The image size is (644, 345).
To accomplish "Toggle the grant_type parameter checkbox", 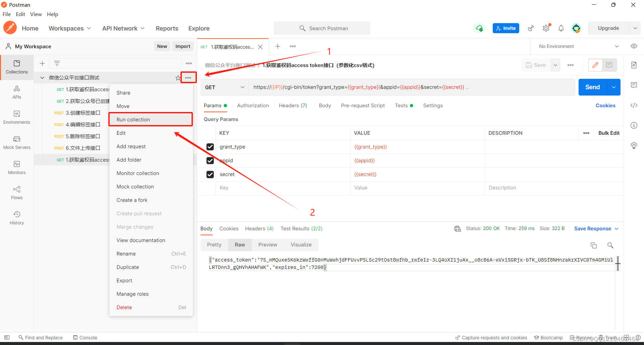I will click(210, 147).
